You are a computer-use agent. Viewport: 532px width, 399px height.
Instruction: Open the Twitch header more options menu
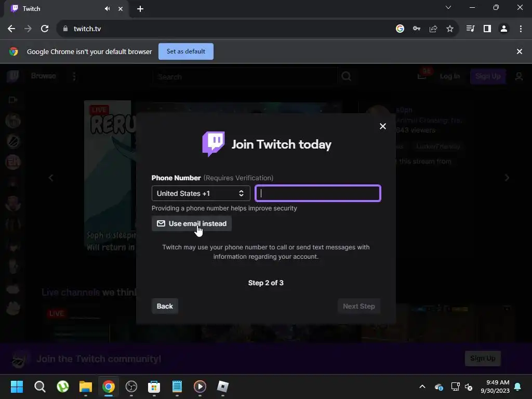coord(74,76)
